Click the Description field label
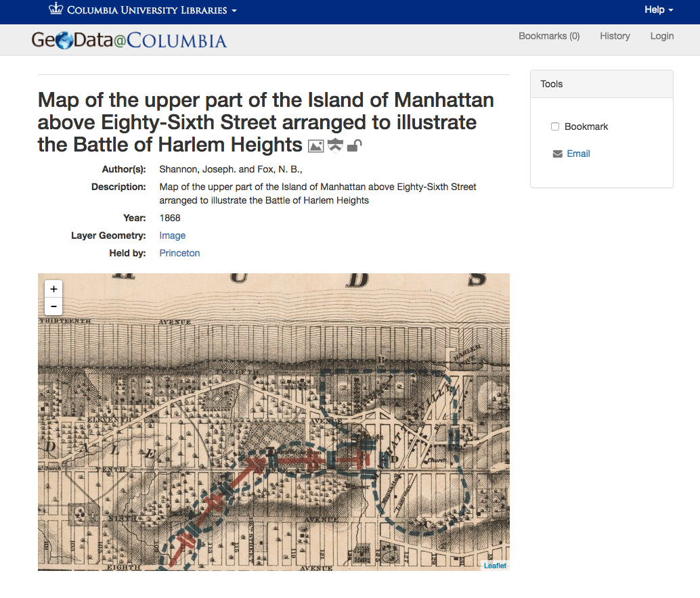This screenshot has width=700, height=598. click(x=118, y=187)
